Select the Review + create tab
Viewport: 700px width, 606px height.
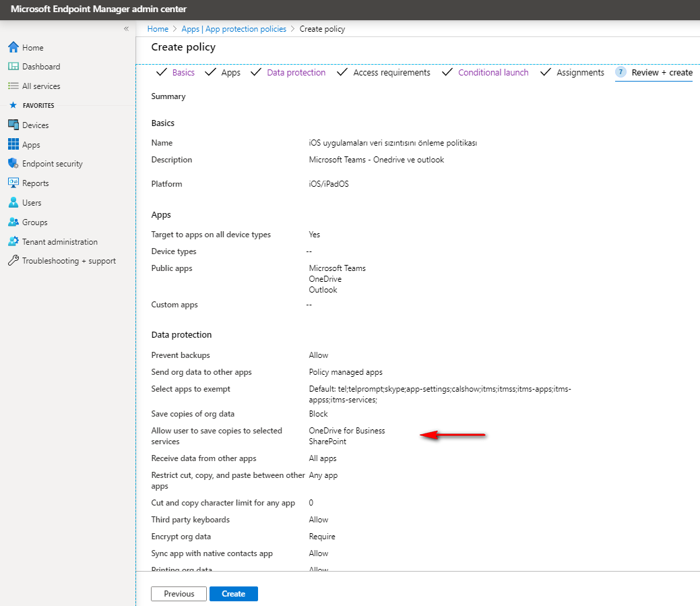pos(662,72)
